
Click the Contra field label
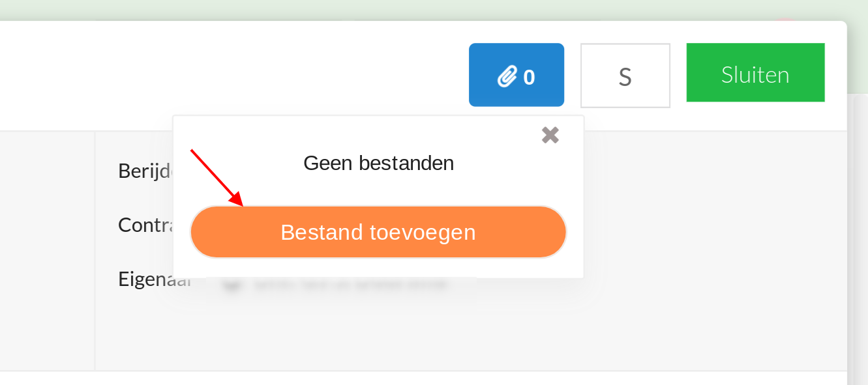[x=145, y=225]
